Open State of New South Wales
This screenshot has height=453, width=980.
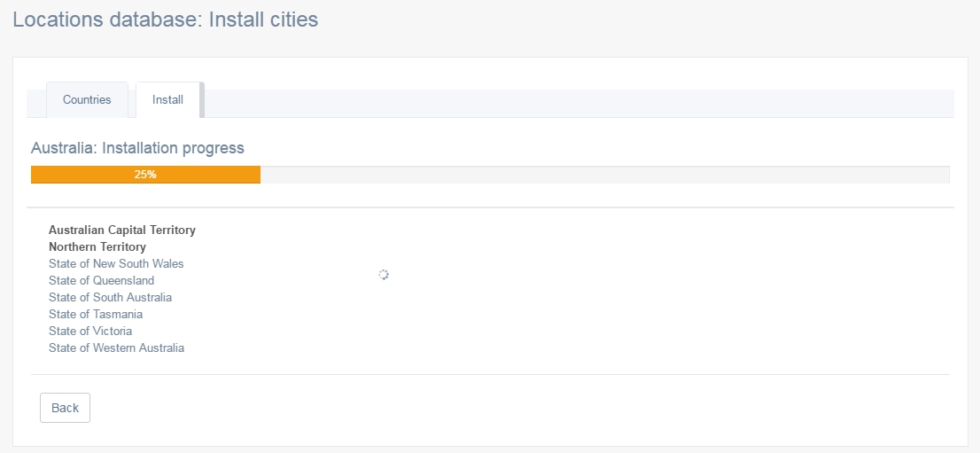(116, 264)
